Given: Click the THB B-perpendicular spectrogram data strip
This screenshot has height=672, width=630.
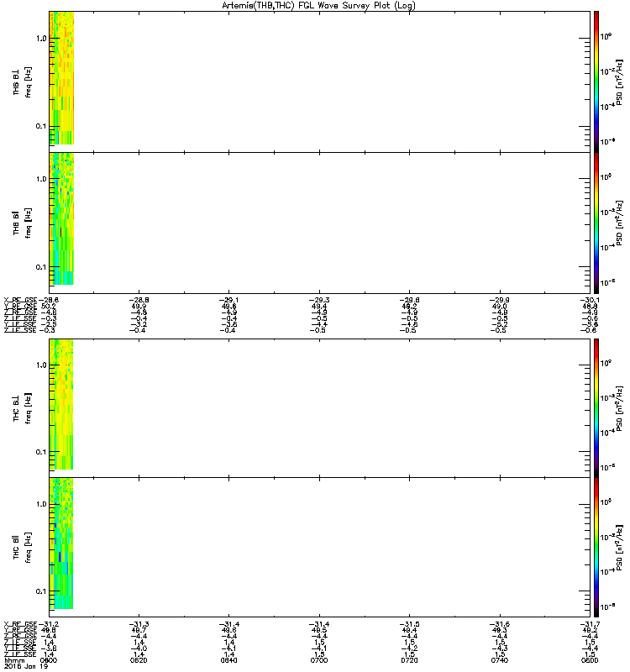Looking at the screenshot, I should tap(61, 78).
